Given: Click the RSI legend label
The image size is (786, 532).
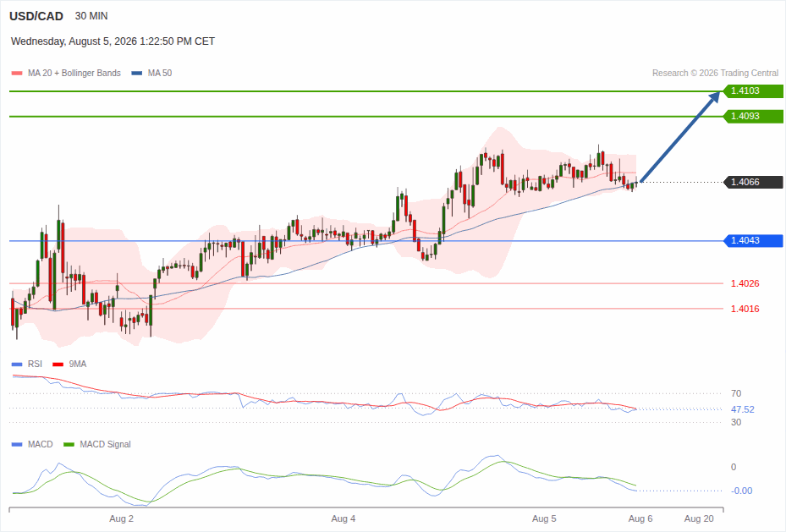Looking at the screenshot, I should pos(35,365).
